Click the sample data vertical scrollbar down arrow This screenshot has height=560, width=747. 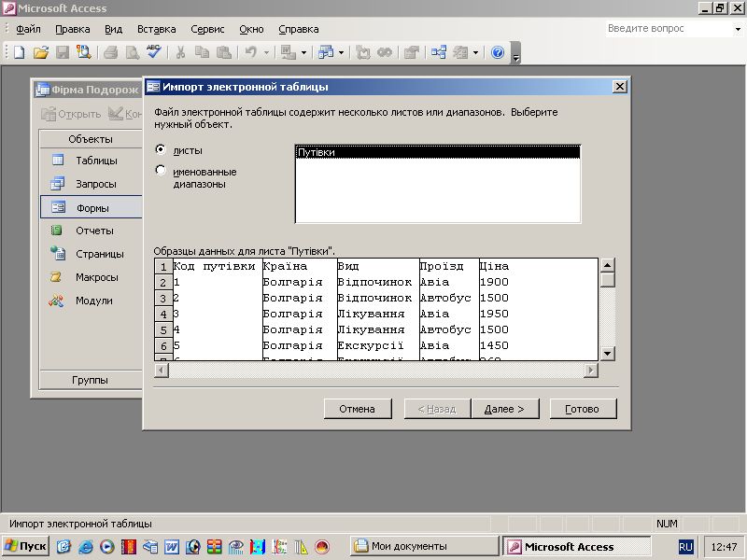(607, 354)
